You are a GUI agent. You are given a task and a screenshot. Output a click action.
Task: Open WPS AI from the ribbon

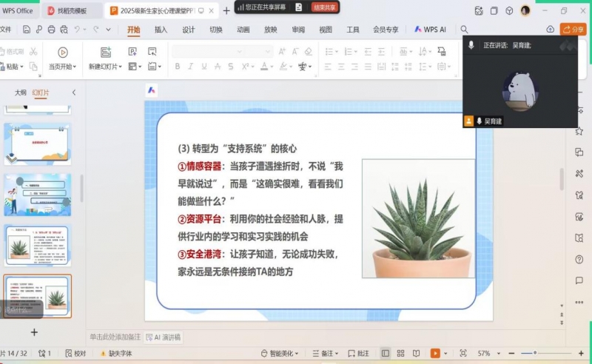click(x=430, y=30)
